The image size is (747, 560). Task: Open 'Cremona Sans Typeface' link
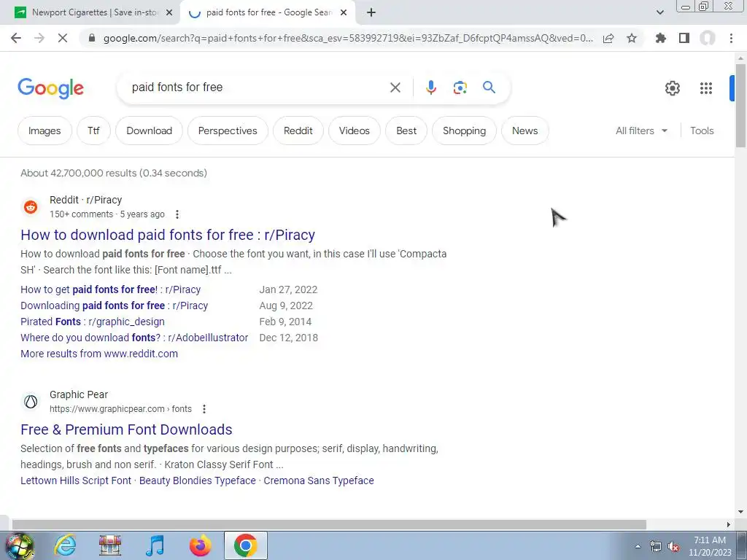pos(319,481)
